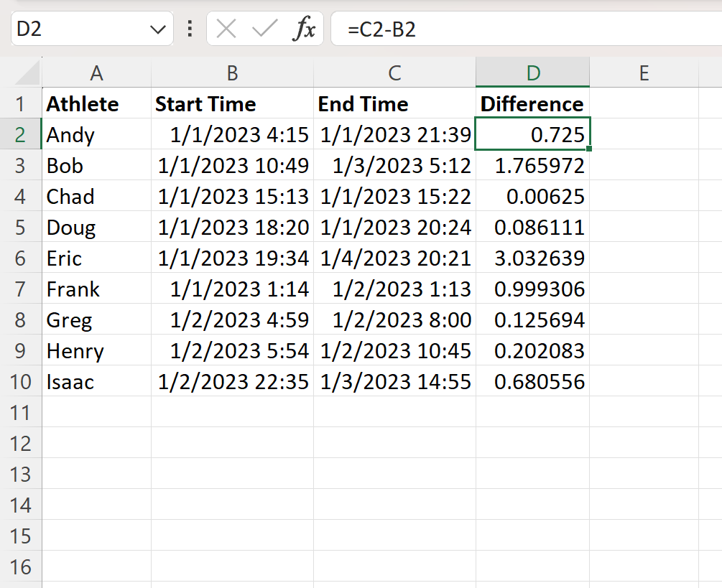Select empty cell E11
Viewport: 722px width, 588px height.
click(644, 412)
